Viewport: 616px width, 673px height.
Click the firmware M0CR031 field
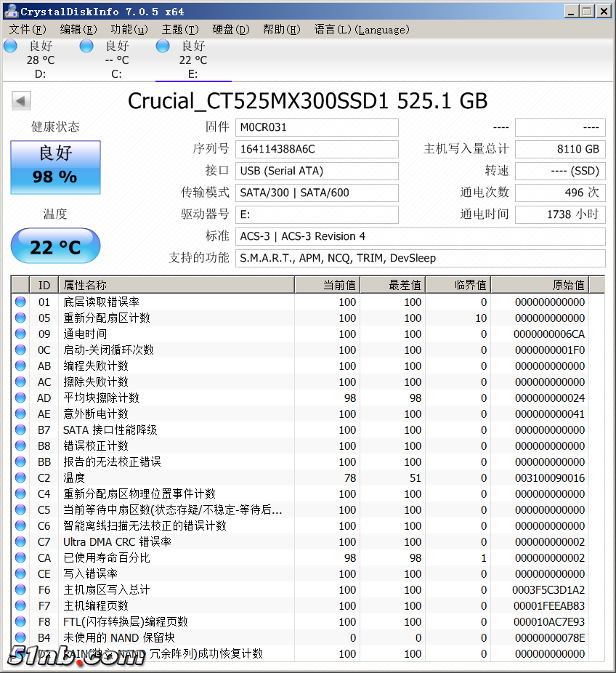[x=317, y=127]
